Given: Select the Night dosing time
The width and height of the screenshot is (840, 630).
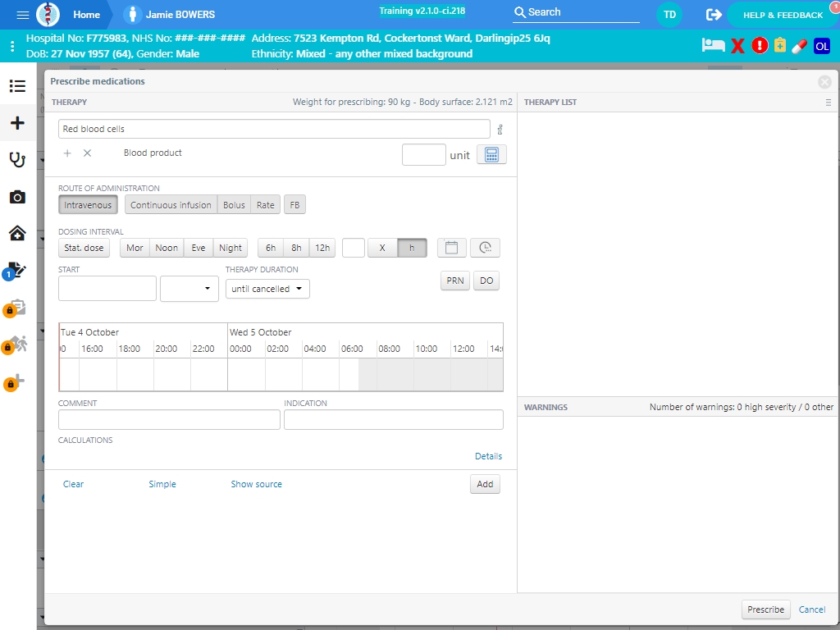Looking at the screenshot, I should click(231, 248).
